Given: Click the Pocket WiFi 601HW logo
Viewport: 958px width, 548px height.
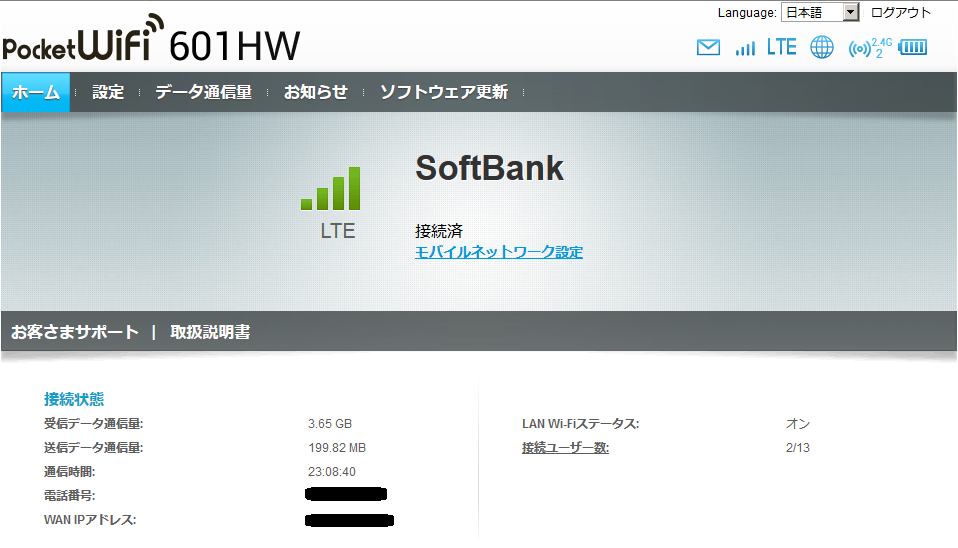Looking at the screenshot, I should [152, 38].
